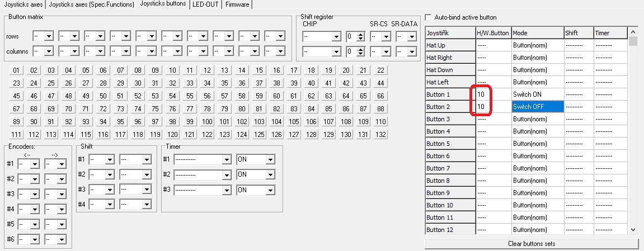Select Hat Up row in joystick table
The width and height of the screenshot is (644, 251).
click(526, 45)
